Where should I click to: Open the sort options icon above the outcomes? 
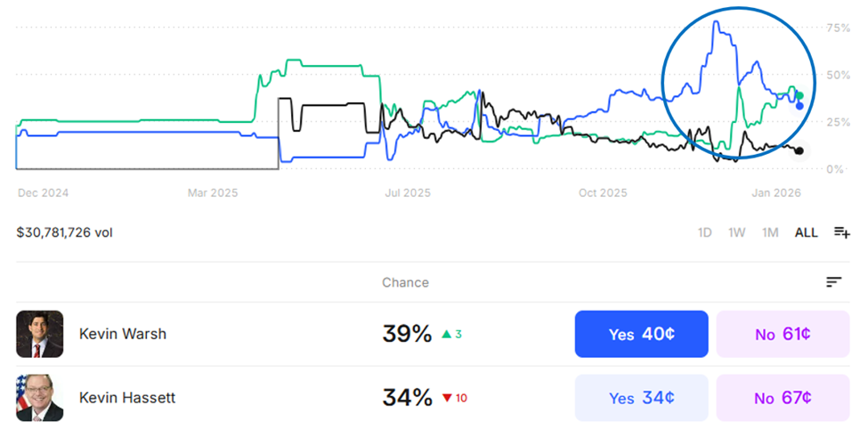tap(833, 282)
